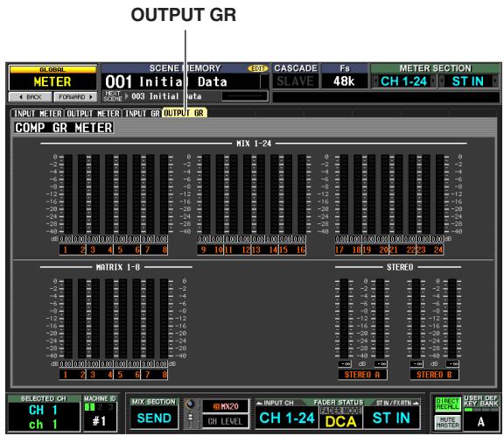504x436 pixels.
Task: Select the MX20 encoder mode field
Action: click(226, 406)
